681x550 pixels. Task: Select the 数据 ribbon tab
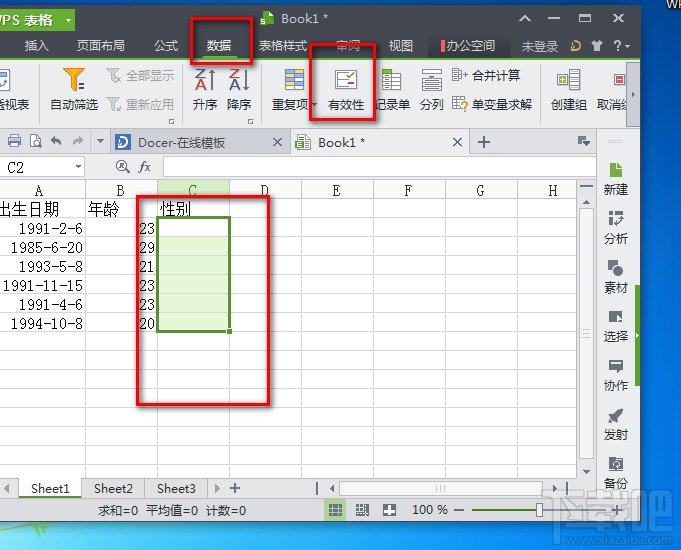(219, 46)
